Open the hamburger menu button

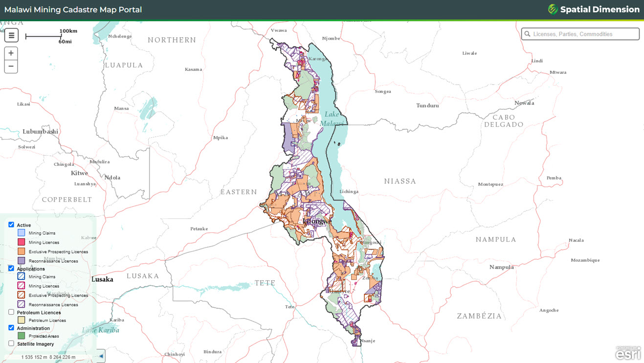(x=11, y=35)
